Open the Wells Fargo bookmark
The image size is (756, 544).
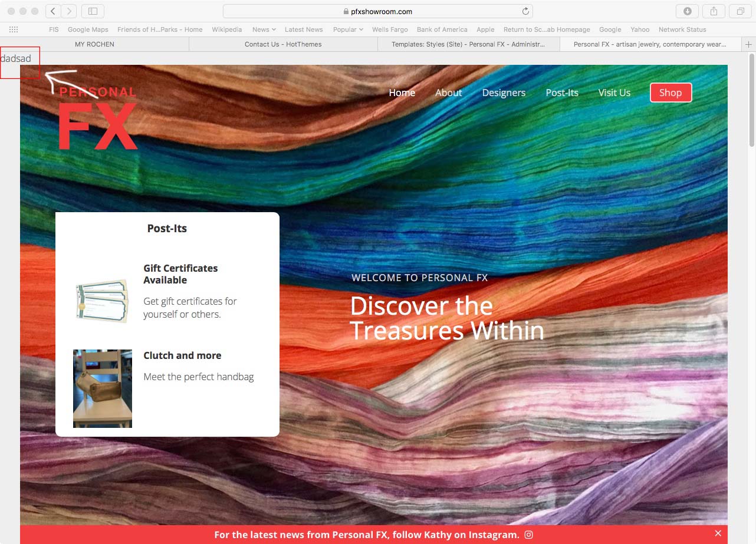pyautogui.click(x=390, y=29)
